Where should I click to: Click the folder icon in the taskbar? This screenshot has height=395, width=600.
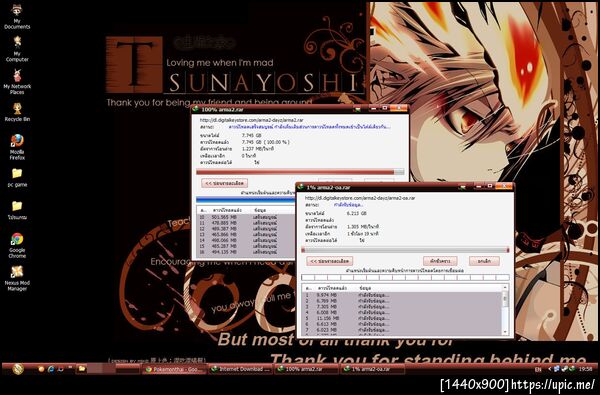(81, 369)
